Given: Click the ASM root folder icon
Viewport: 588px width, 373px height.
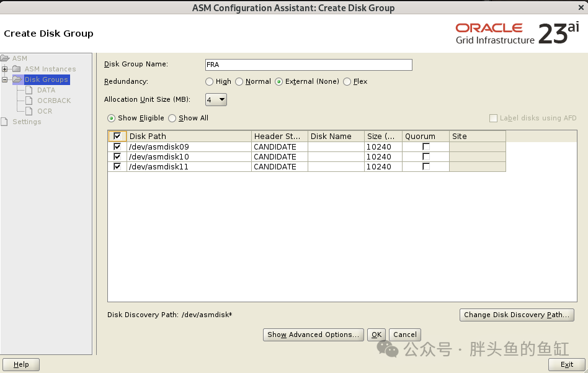Looking at the screenshot, I should [x=5, y=58].
